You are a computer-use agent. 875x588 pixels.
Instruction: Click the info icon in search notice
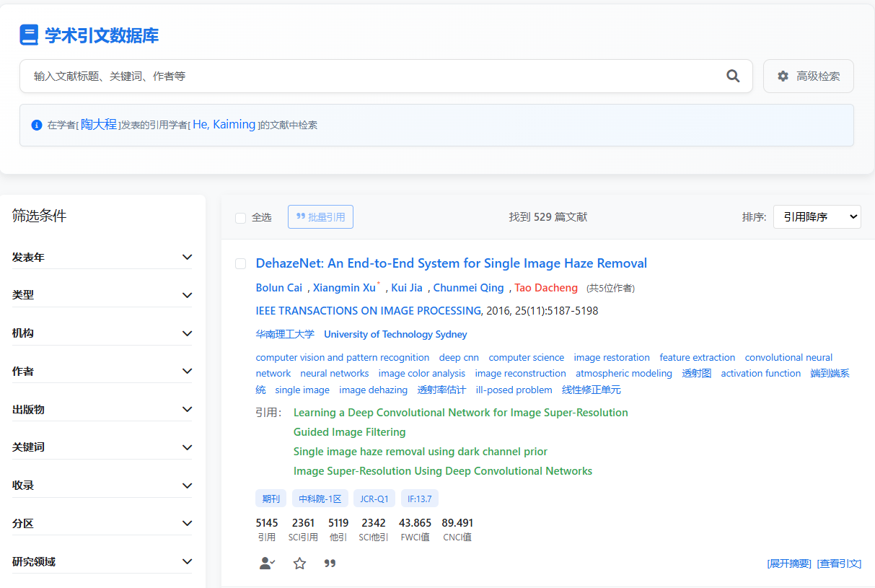[37, 125]
